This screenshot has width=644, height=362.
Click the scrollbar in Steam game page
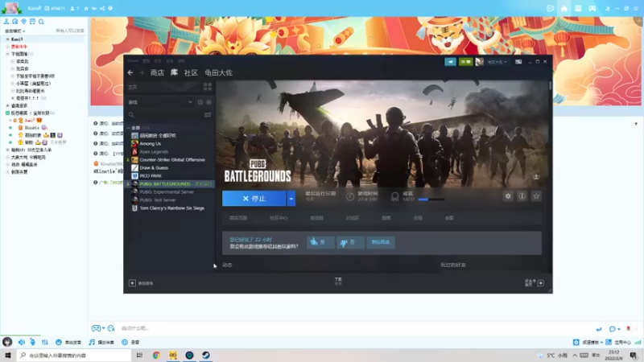point(551,86)
